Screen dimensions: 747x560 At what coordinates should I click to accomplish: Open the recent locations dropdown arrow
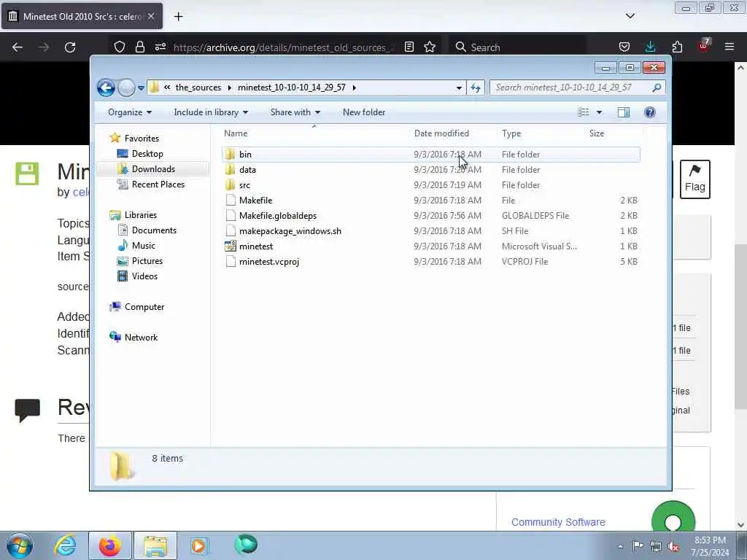141,88
